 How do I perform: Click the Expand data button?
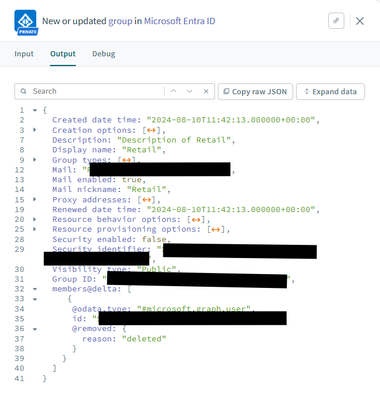pos(330,92)
